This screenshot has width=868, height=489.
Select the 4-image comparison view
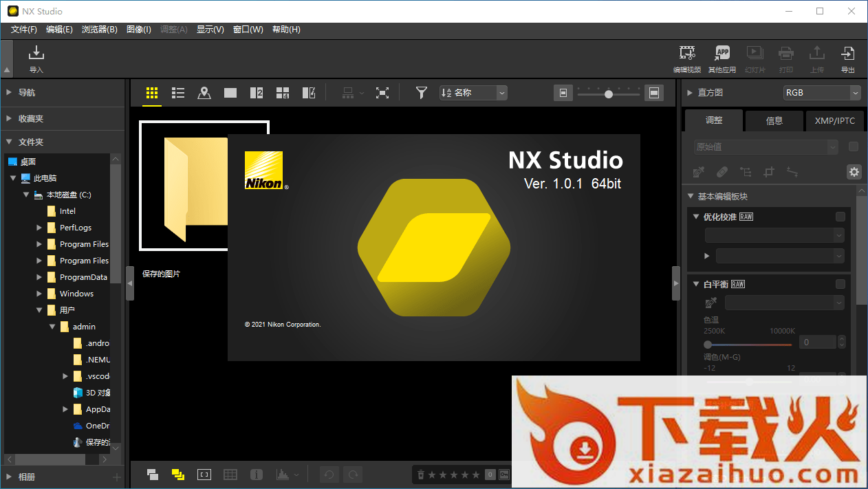283,93
